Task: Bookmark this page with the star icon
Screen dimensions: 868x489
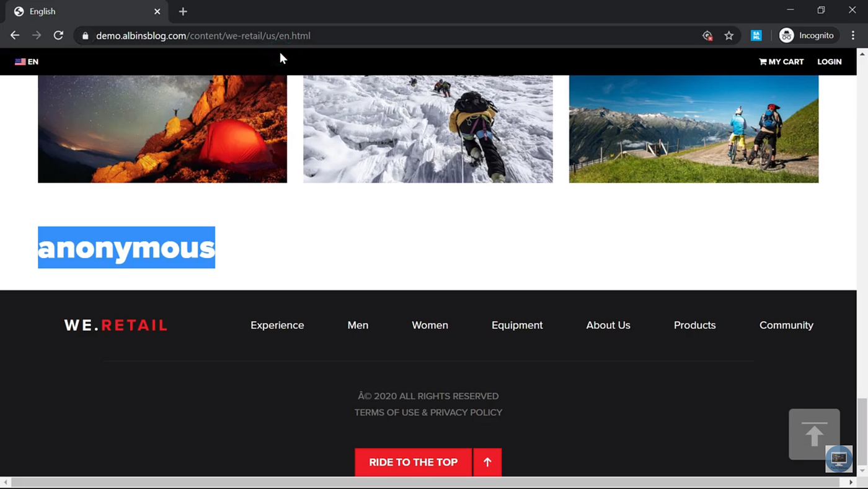Action: pos(729,36)
